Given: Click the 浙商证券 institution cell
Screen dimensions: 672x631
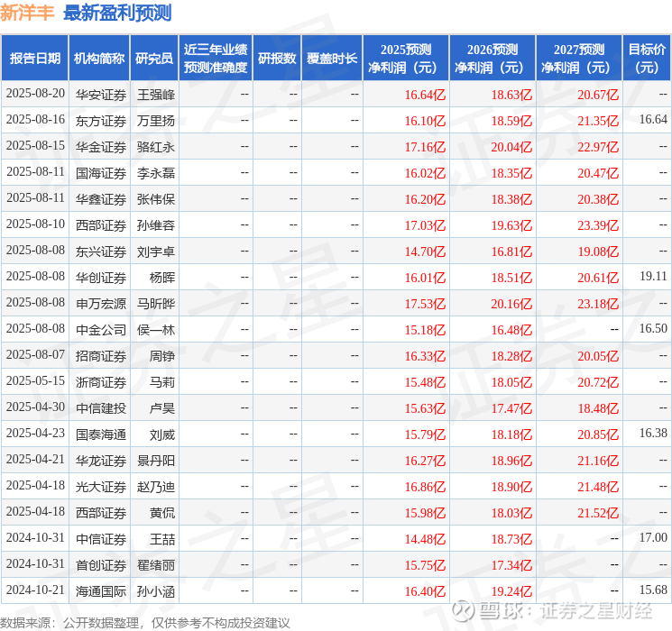Looking at the screenshot, I should pyautogui.click(x=101, y=382).
